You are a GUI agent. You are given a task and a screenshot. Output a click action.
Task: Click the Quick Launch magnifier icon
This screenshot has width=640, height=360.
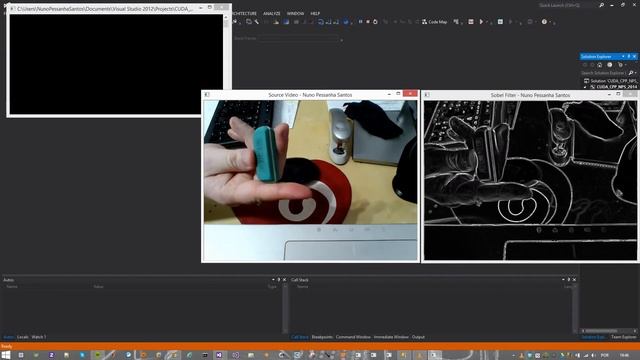tap(601, 5)
